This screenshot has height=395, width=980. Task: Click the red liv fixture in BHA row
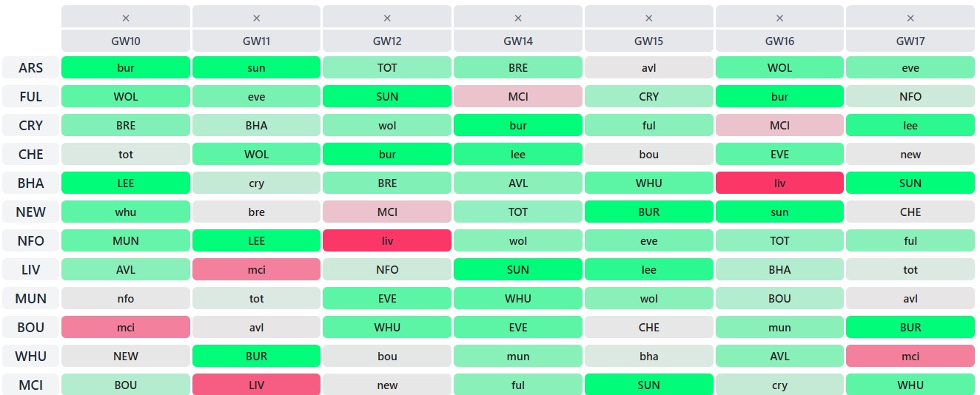779,183
